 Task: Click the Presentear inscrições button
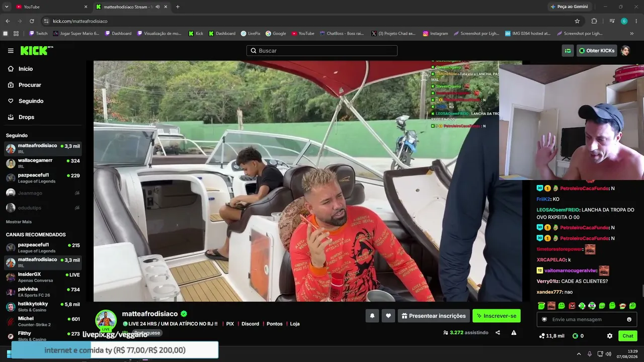pyautogui.click(x=434, y=316)
